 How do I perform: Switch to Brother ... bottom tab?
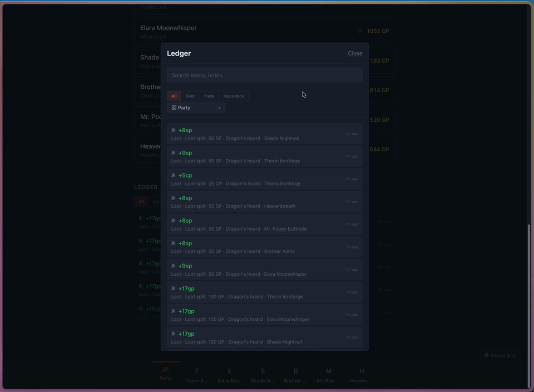[x=295, y=375]
